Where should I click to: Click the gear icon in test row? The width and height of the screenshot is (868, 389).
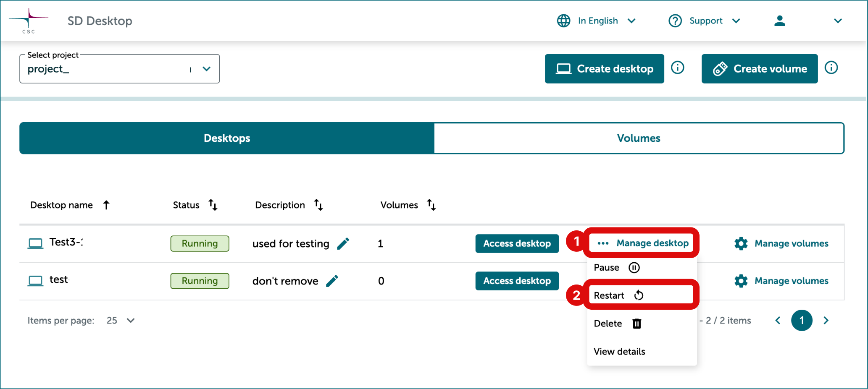point(741,281)
